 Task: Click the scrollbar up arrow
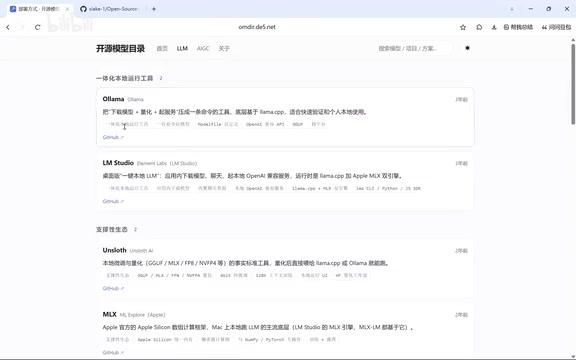[x=573, y=40]
